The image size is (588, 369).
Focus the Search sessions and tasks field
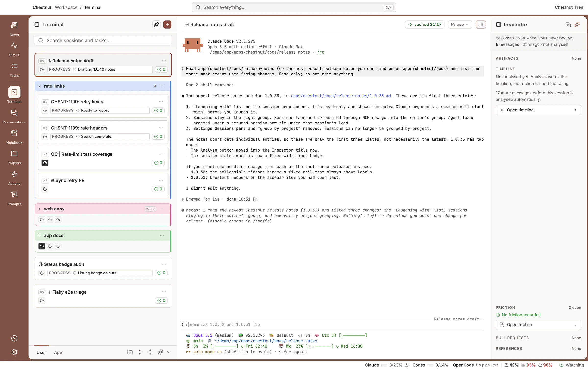click(103, 40)
